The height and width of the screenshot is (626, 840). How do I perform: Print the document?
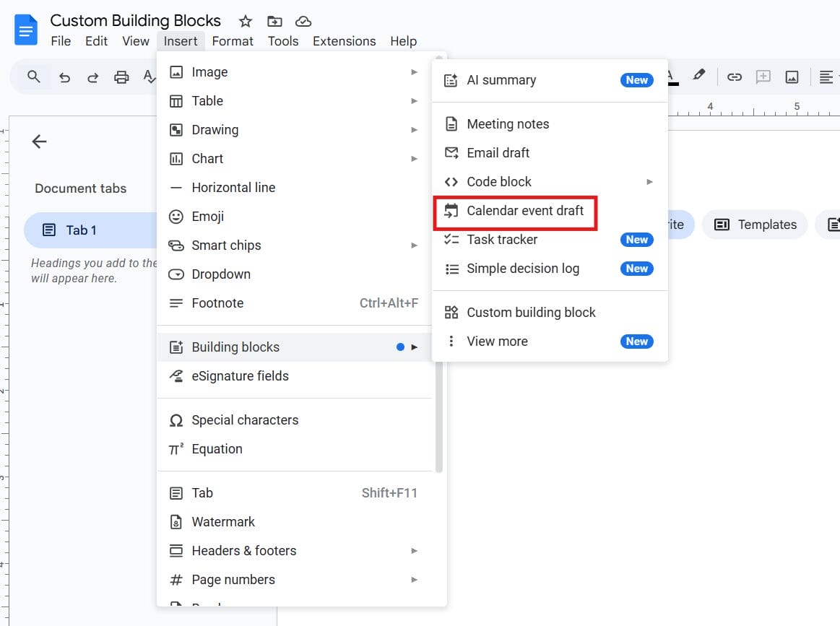coord(121,77)
